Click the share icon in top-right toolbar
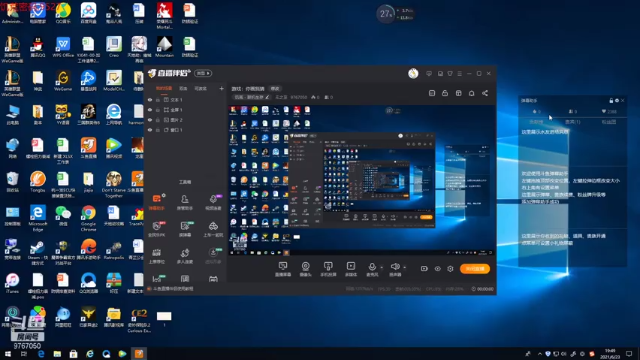Image resolution: width=640 pixels, height=360 pixels. click(485, 93)
